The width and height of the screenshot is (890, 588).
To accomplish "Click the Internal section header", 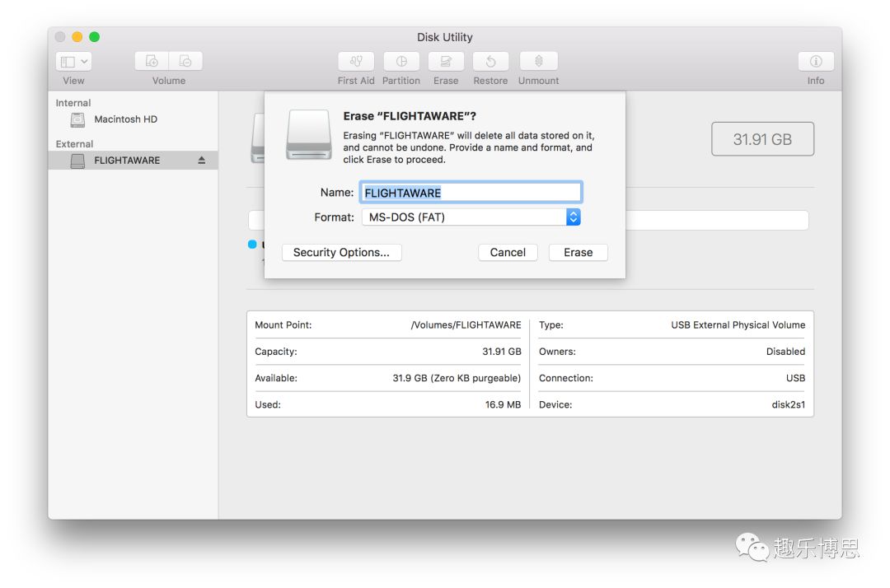I will 73,103.
